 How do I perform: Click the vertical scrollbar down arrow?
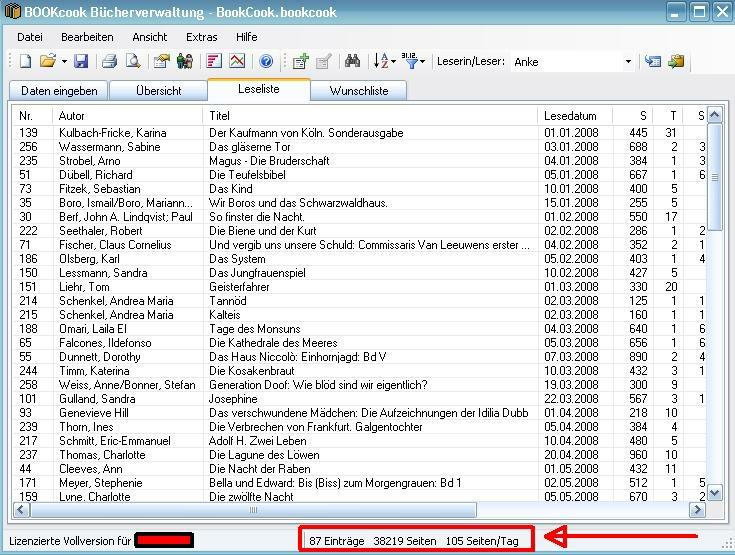(x=714, y=492)
